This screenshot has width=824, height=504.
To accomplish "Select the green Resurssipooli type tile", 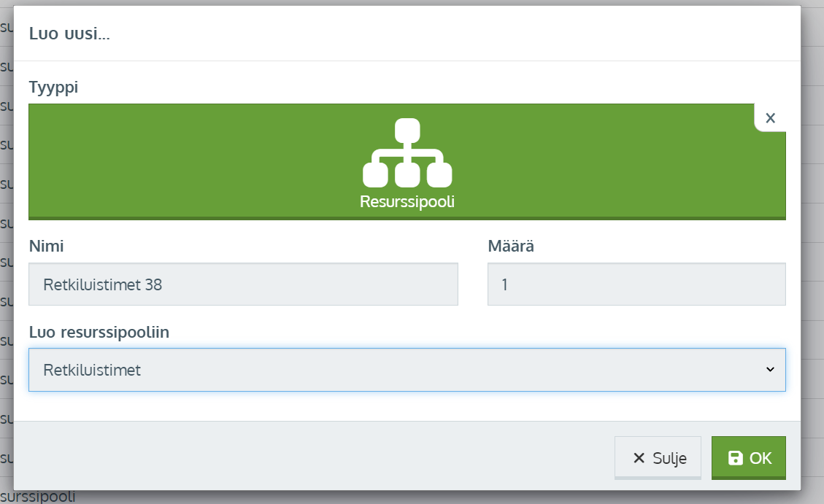I will pos(219,161).
